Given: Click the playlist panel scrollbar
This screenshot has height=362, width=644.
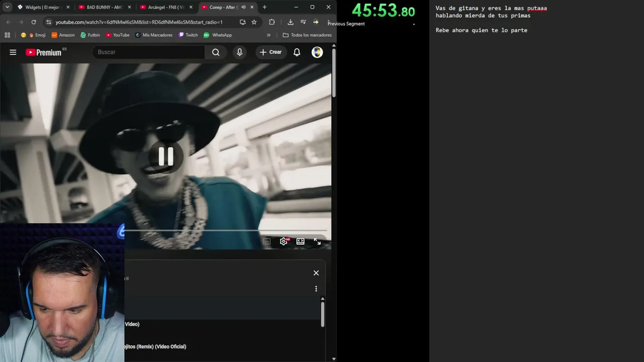Looking at the screenshot, I should click(x=323, y=314).
